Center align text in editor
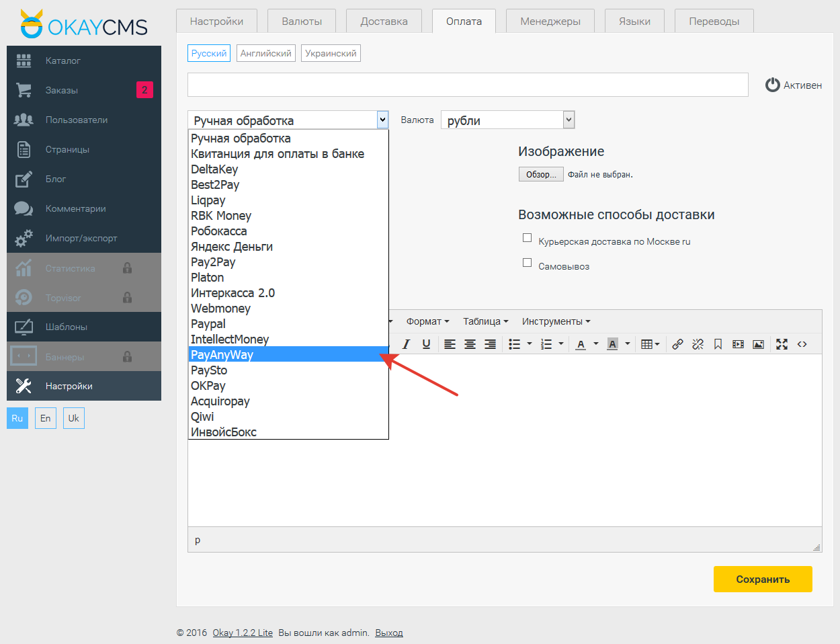Image resolution: width=840 pixels, height=644 pixels. (x=470, y=344)
